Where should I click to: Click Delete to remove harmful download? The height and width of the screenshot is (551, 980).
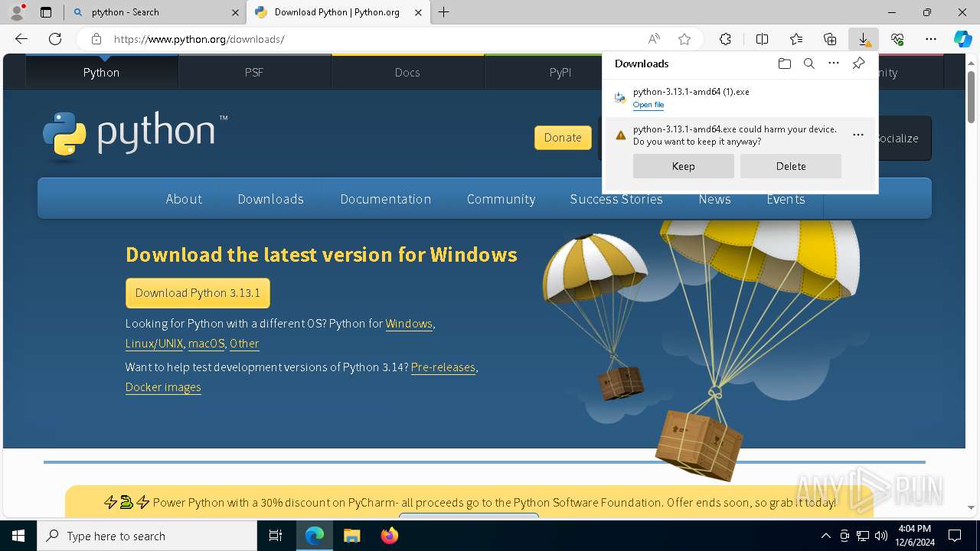tap(791, 166)
